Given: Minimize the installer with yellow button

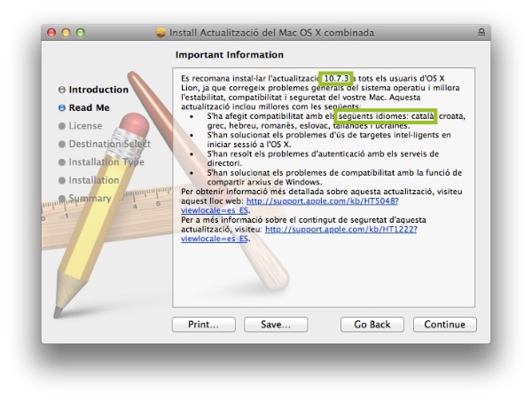Looking at the screenshot, I should [66, 33].
